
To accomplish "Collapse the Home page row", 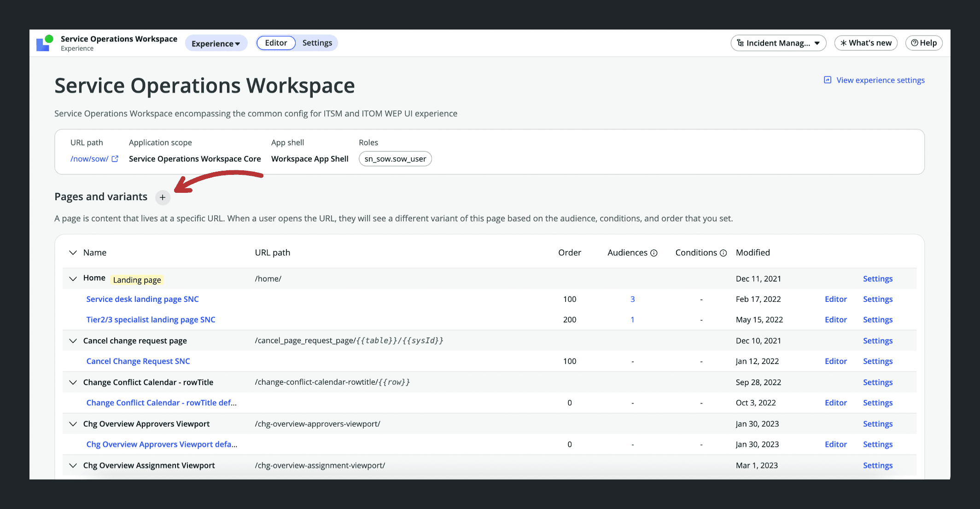I will tap(73, 279).
